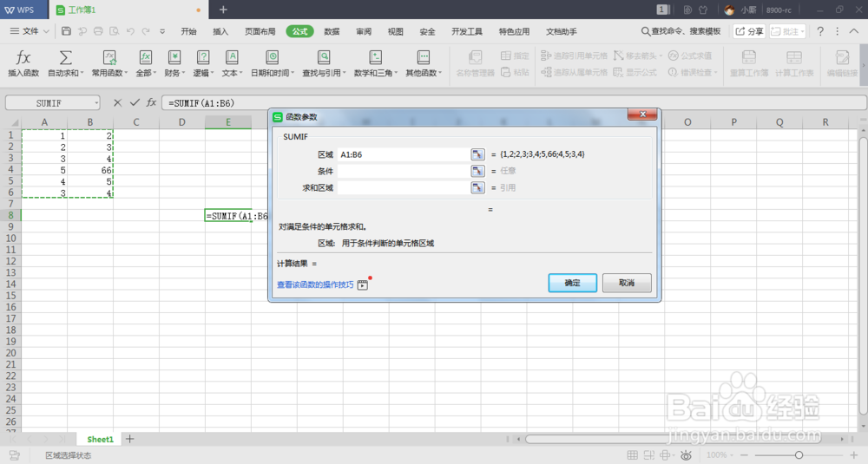868x464 pixels.
Task: Open the help question mark icon
Action: pos(820,31)
